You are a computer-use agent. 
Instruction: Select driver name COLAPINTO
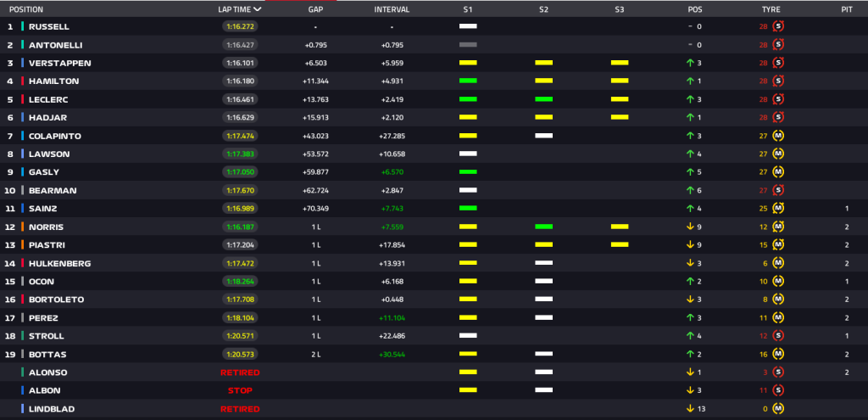pos(55,136)
